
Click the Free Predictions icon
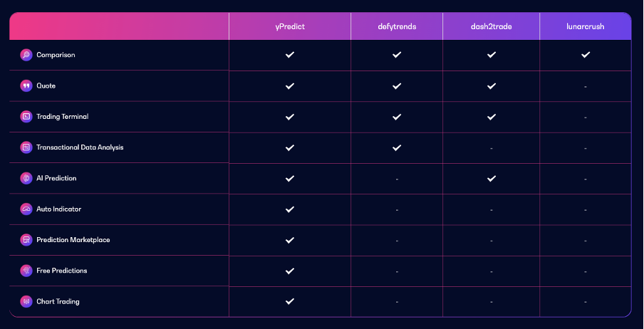[x=26, y=271]
